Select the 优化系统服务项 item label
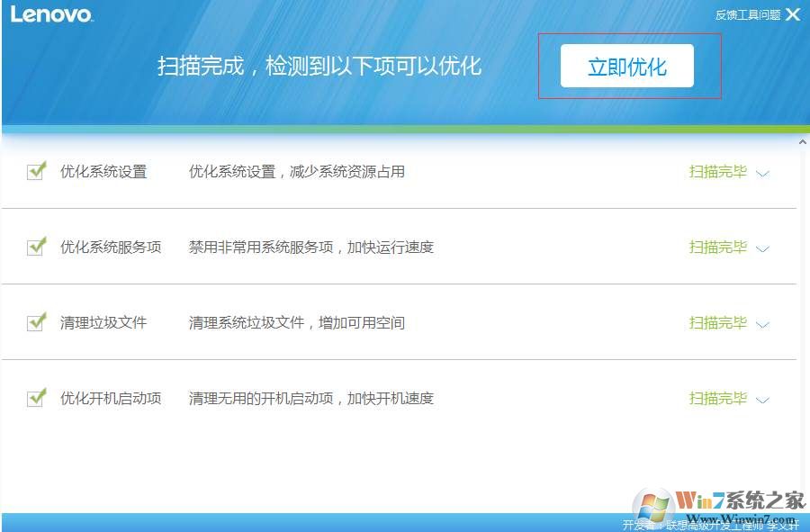Viewport: 810px width, 532px height. [x=111, y=247]
